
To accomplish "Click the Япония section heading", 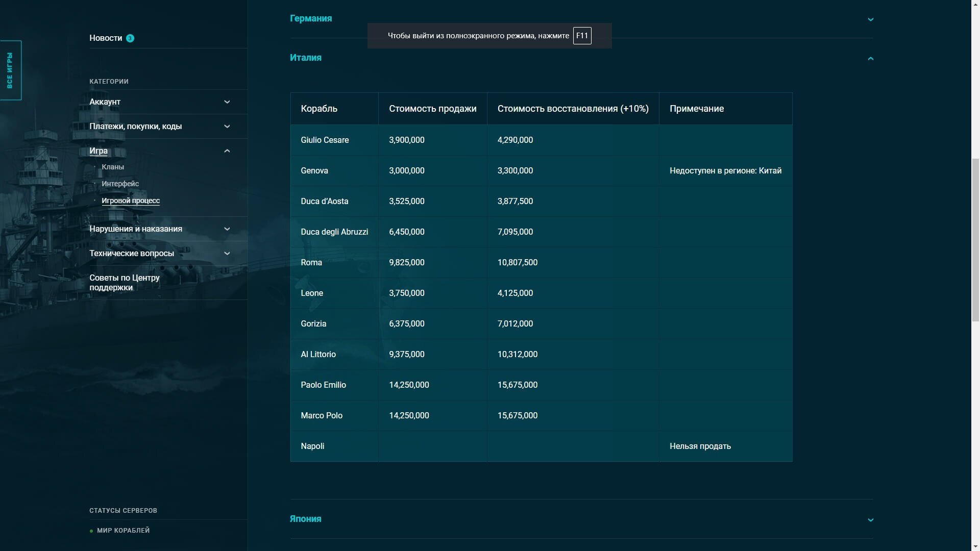I will point(306,519).
